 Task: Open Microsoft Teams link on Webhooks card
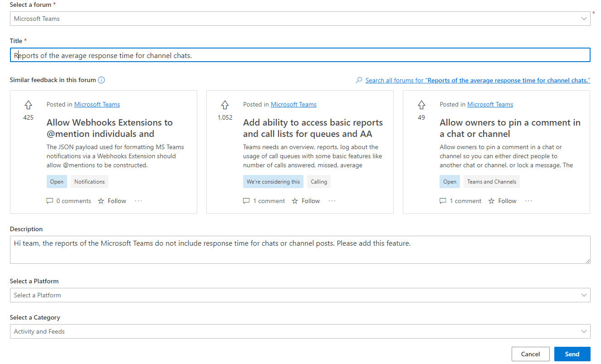[x=97, y=104]
